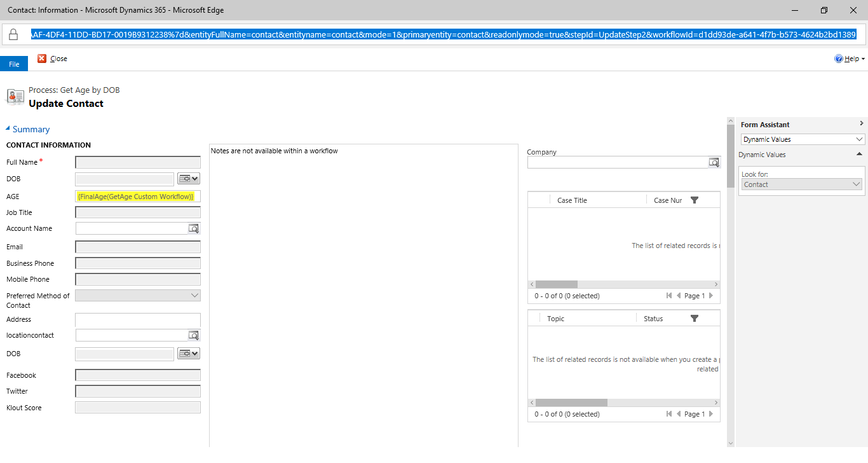Go to next page in Topic grid
Image resolution: width=868 pixels, height=463 pixels.
click(711, 414)
